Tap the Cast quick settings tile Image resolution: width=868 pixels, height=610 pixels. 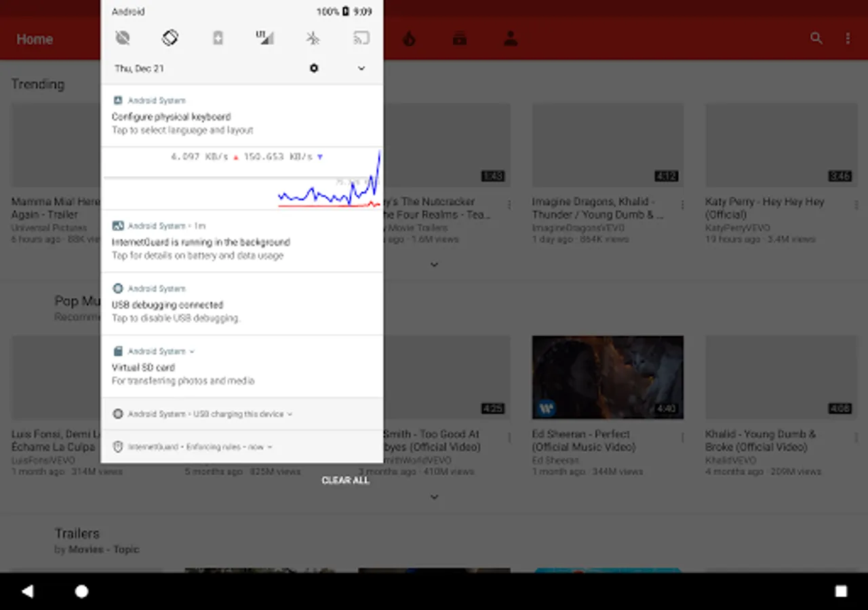(x=361, y=38)
